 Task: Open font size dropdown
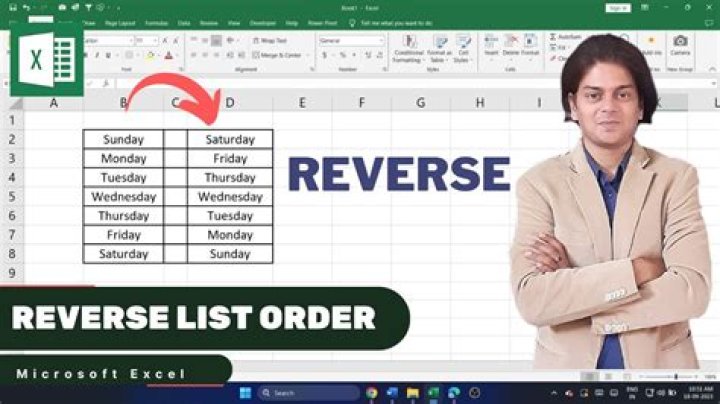[155, 40]
